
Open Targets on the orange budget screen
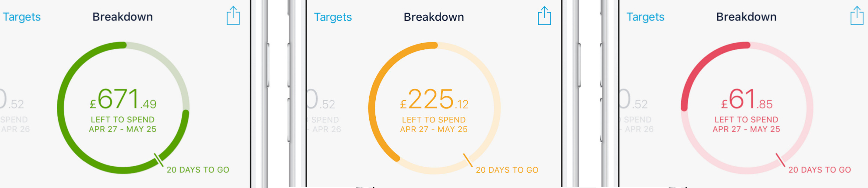(333, 17)
